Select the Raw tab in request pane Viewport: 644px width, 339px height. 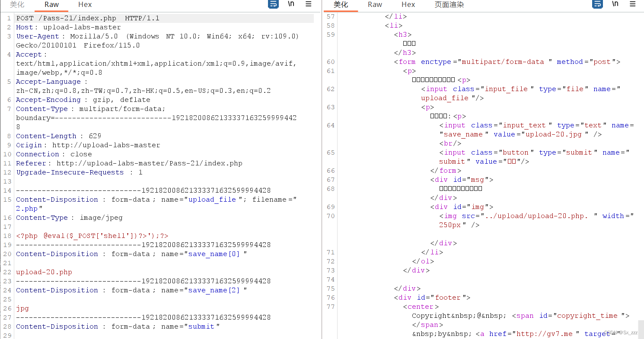point(51,4)
